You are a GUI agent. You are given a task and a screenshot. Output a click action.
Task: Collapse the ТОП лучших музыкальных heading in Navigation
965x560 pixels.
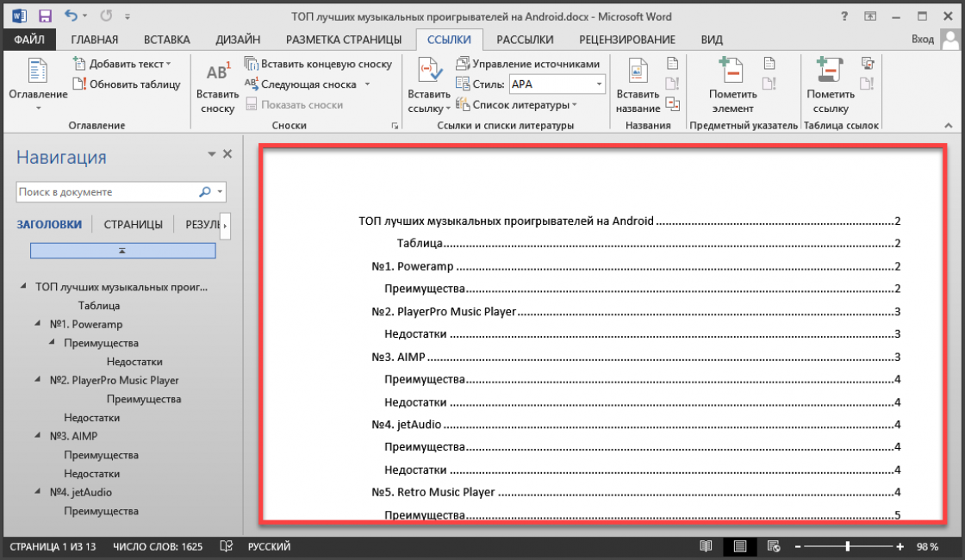pyautogui.click(x=23, y=286)
